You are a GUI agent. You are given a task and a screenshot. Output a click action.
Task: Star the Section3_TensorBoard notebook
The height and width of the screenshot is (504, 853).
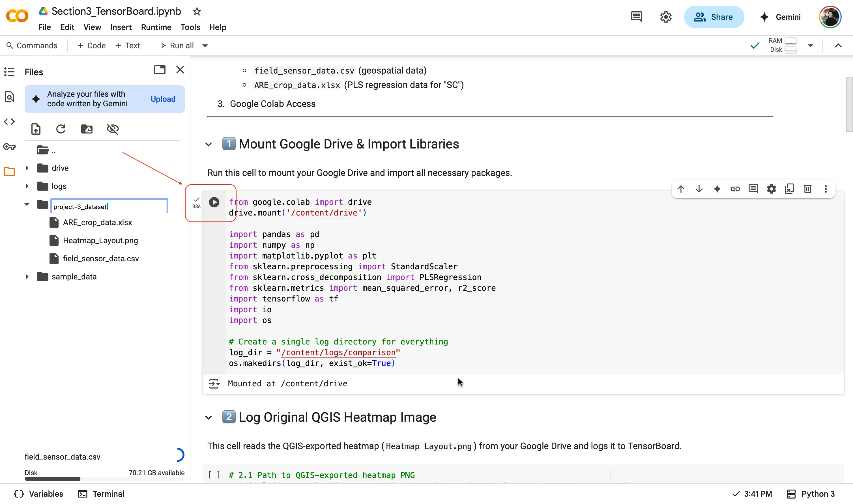pos(197,12)
